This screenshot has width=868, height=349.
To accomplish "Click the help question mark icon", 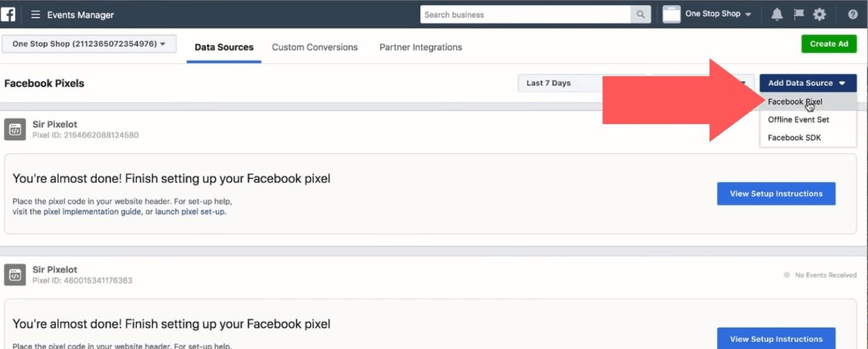I will tap(853, 15).
